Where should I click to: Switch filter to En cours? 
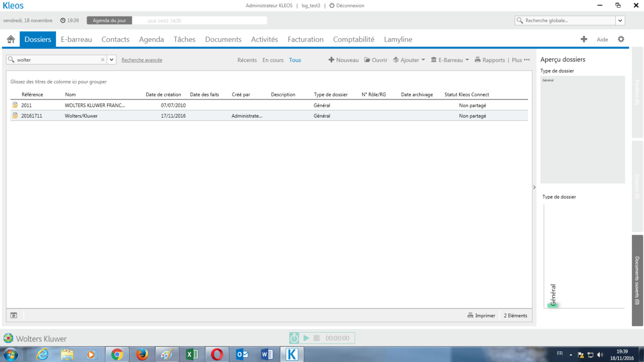click(x=273, y=60)
